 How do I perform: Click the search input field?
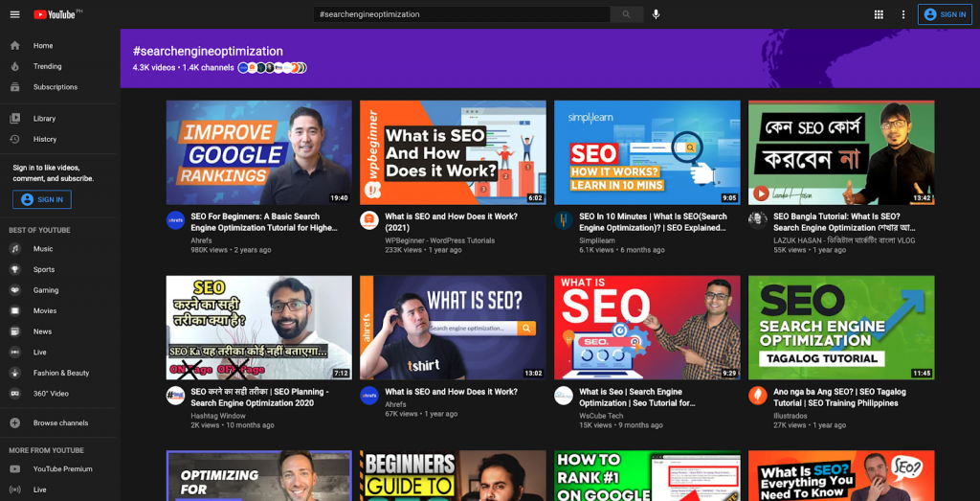click(x=462, y=14)
